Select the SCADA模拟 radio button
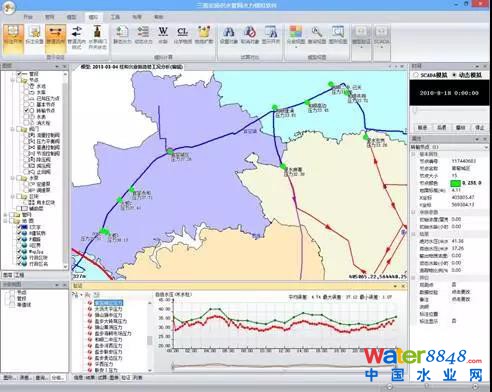Image resolution: width=492 pixels, height=392 pixels. pos(416,75)
